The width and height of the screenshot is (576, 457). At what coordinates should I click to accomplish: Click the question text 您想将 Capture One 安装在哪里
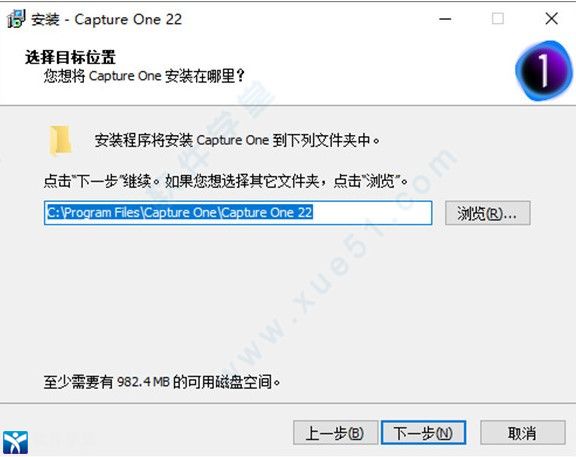[x=144, y=76]
